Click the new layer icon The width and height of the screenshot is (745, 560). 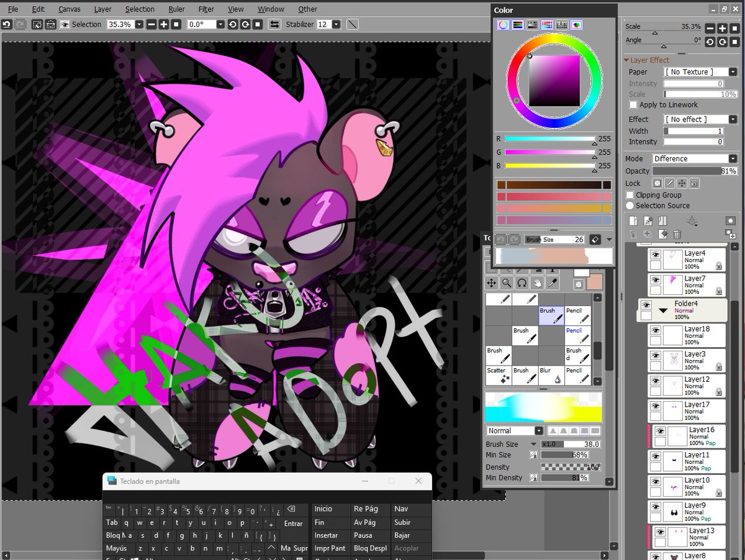click(x=633, y=220)
